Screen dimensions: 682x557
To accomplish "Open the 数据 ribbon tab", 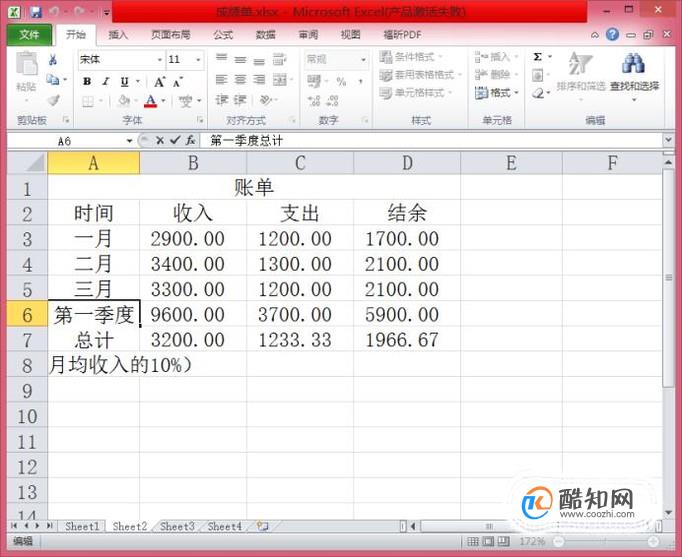I will (x=265, y=35).
